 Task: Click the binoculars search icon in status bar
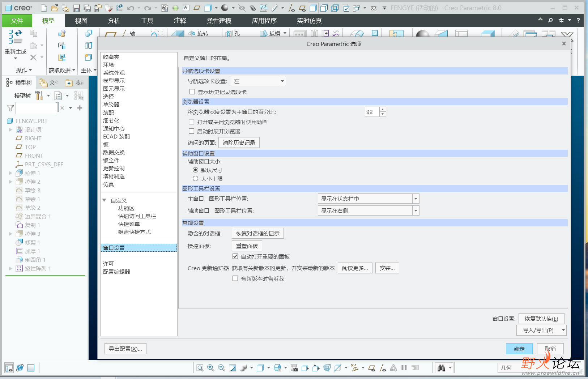tap(441, 368)
